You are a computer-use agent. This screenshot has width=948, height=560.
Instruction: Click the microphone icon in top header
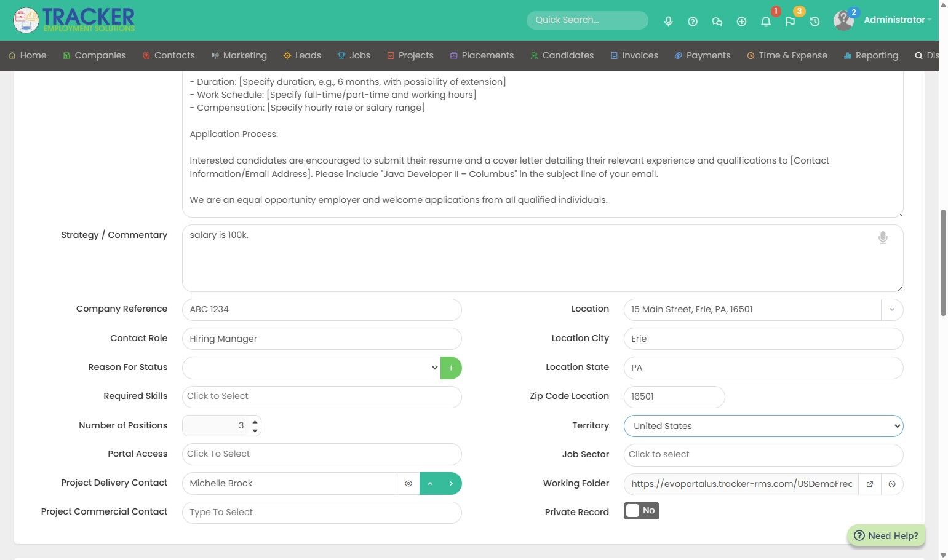(x=668, y=21)
